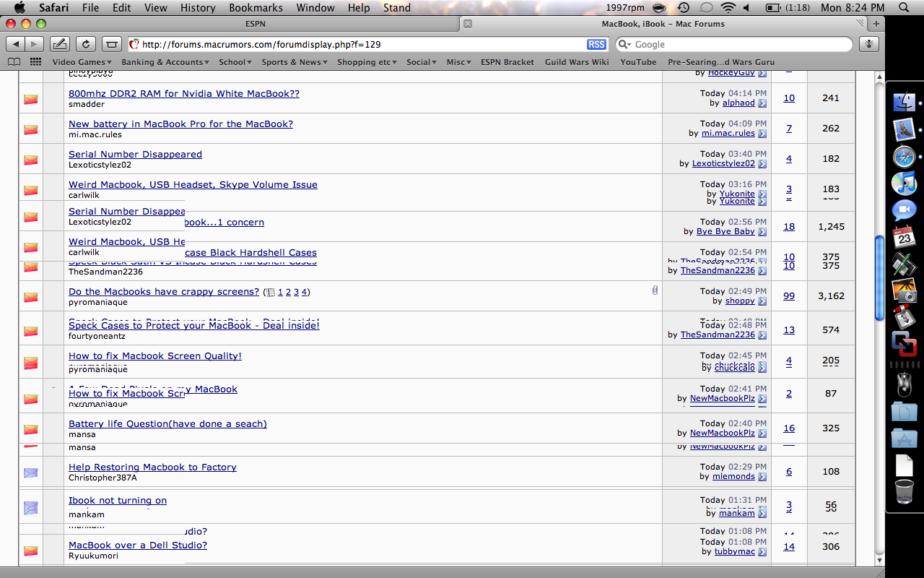Expand the Shopping etc bookmarks folder
Viewport: 924px width, 578px height.
(367, 62)
